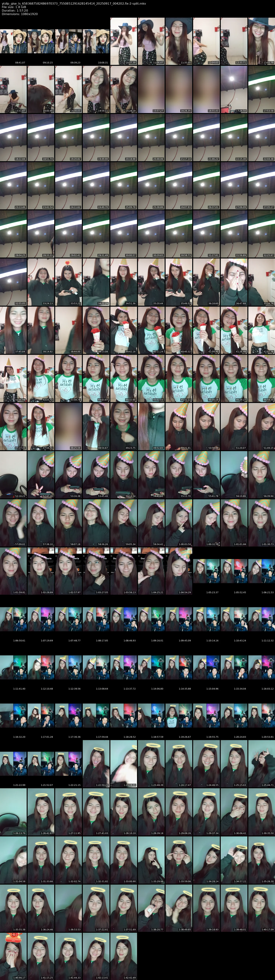The width and height of the screenshot is (275, 980).
Task: Click the thumbnail at 10:37.39
Action: (124, 41)
